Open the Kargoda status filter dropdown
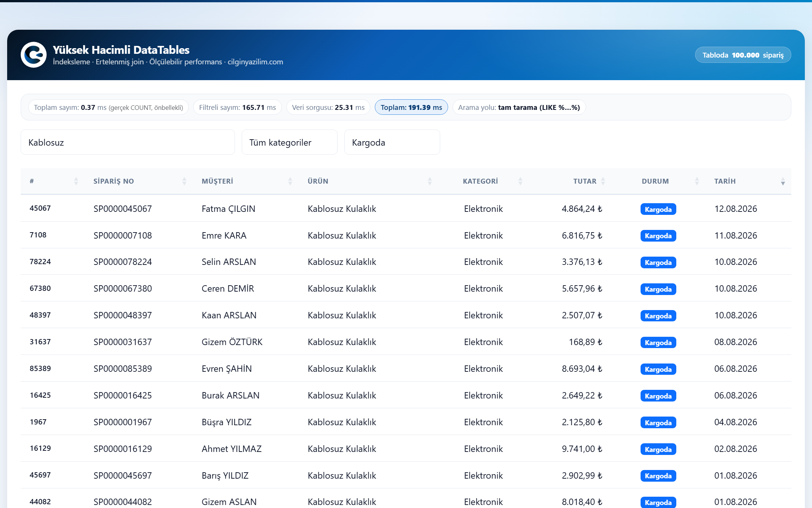This screenshot has width=812, height=508. point(392,142)
